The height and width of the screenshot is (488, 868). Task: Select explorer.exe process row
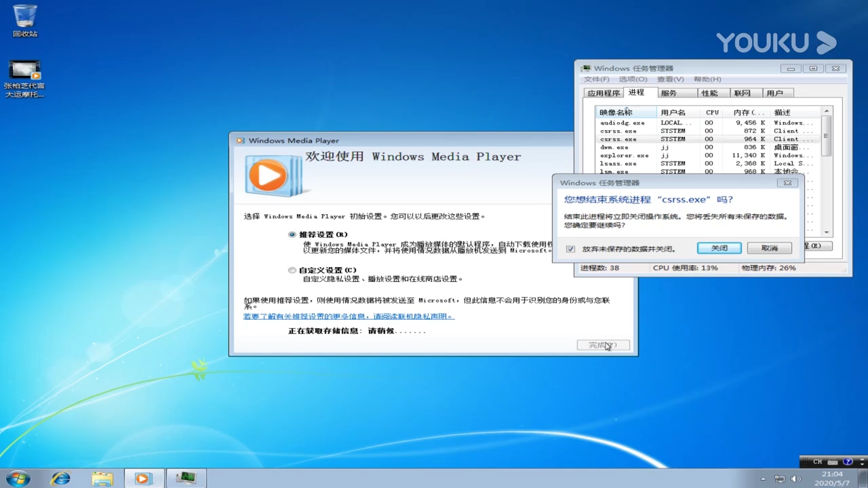click(x=708, y=155)
